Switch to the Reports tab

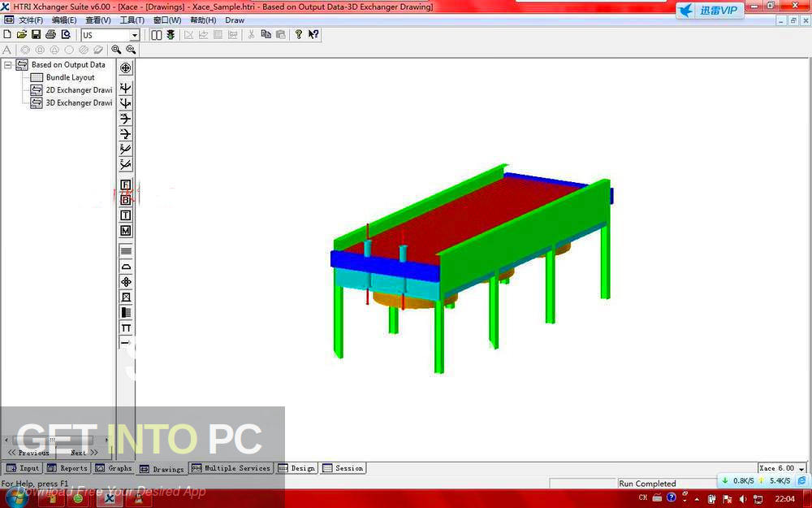pyautogui.click(x=67, y=468)
